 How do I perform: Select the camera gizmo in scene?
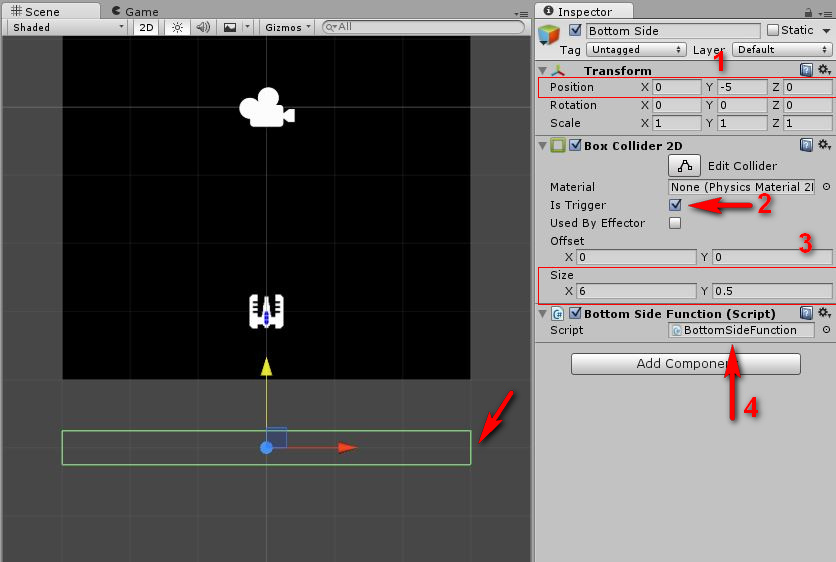tap(267, 107)
